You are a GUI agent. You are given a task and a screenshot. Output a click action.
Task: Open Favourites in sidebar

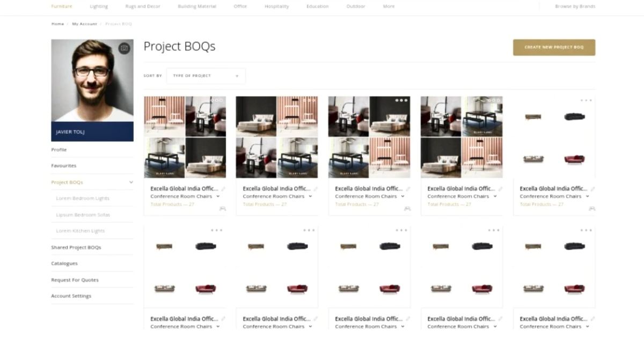tap(64, 166)
